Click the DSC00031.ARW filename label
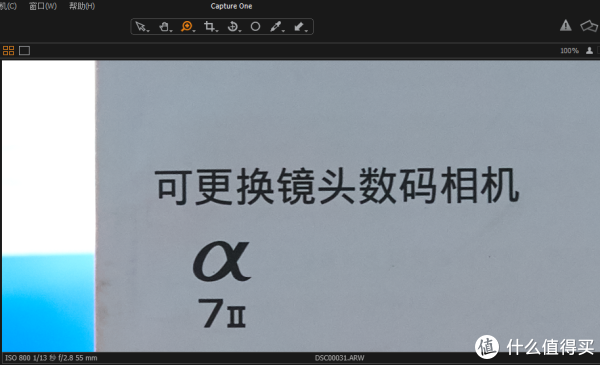Viewport: 600px width, 365px height. click(339, 358)
